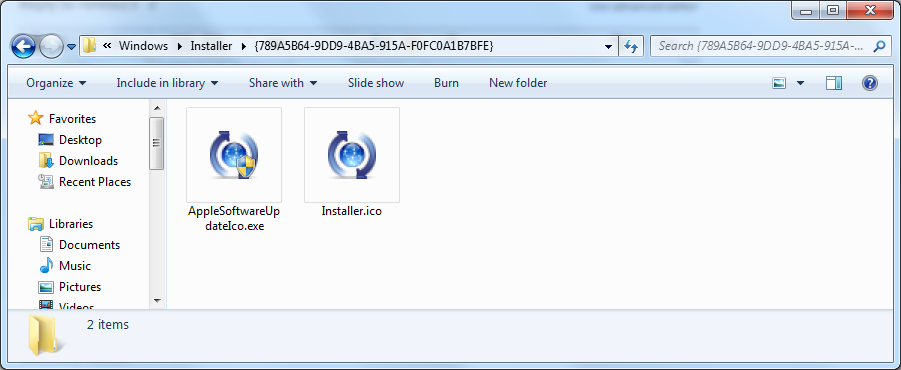The image size is (901, 370).
Task: Click the "2 items" status text
Action: (108, 325)
